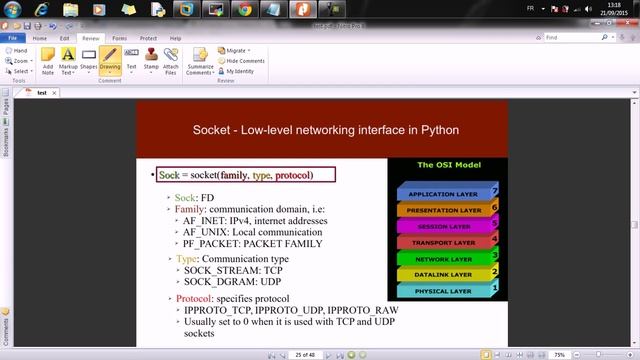
Task: Click the zoom in plus button
Action: [x=631, y=355]
